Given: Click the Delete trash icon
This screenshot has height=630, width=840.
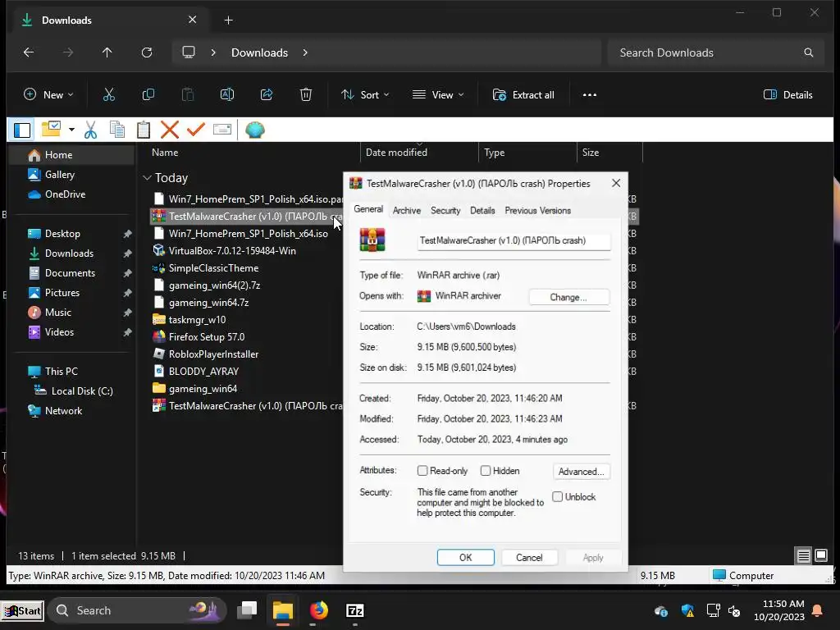Looking at the screenshot, I should (306, 95).
